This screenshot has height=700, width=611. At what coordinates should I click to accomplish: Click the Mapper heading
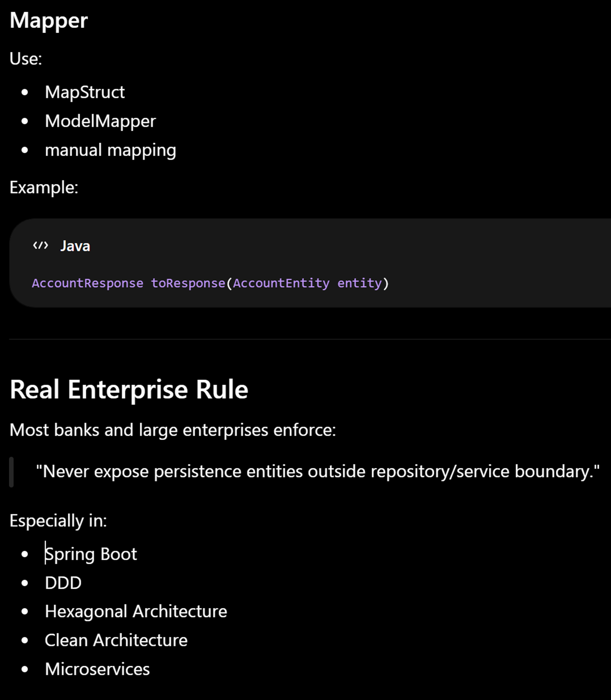(x=49, y=21)
